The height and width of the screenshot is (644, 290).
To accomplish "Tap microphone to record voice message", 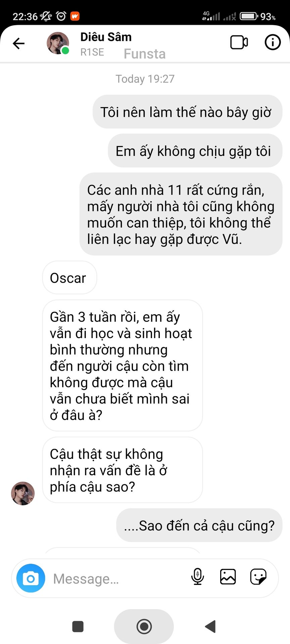I will coord(197,577).
